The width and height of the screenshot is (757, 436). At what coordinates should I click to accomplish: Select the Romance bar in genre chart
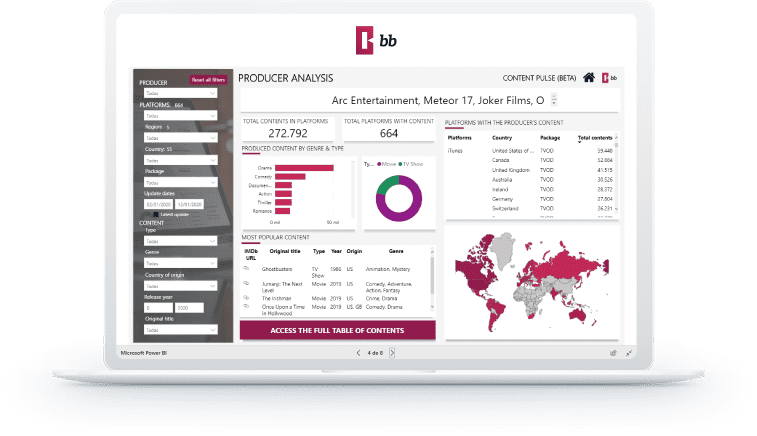282,211
